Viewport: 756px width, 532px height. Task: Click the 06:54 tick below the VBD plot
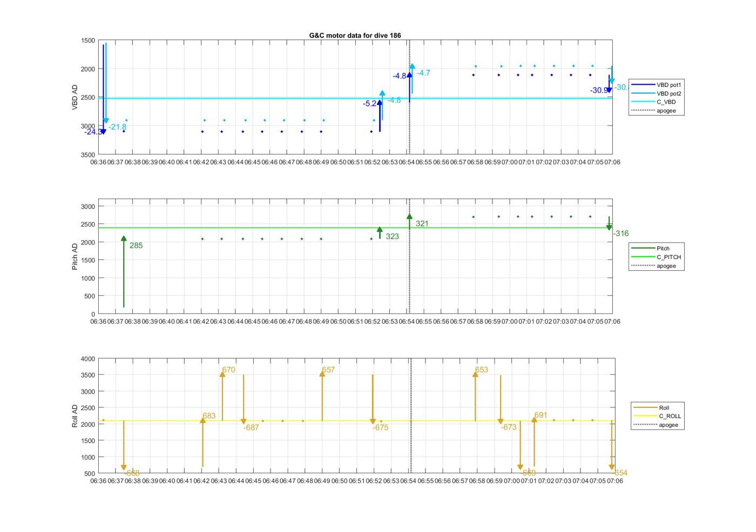coord(407,162)
